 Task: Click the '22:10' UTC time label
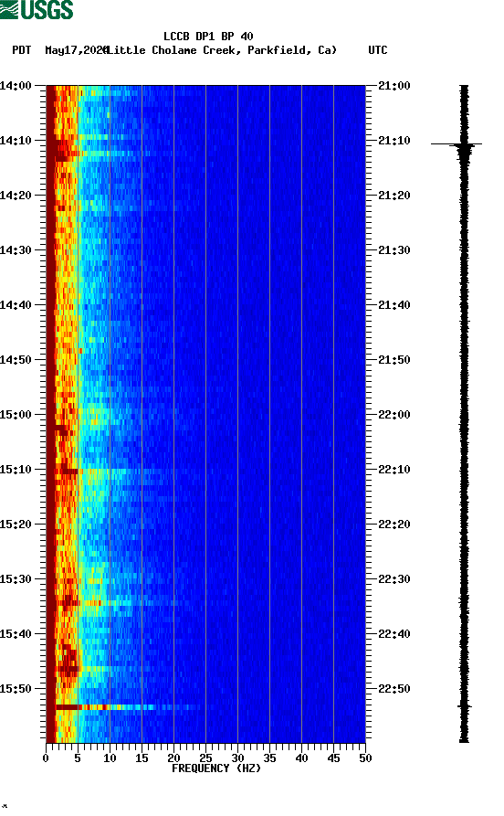click(394, 470)
